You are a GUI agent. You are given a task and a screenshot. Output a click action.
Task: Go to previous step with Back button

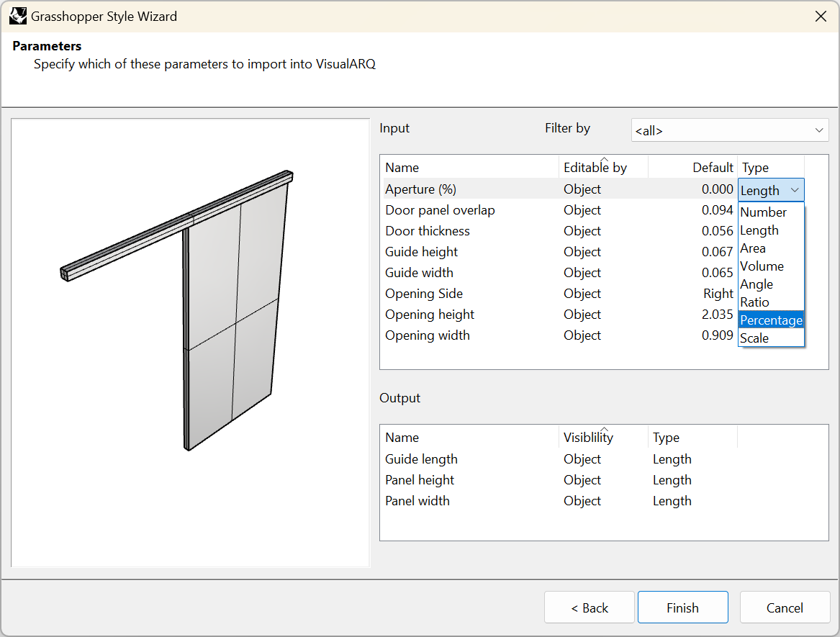[590, 607]
